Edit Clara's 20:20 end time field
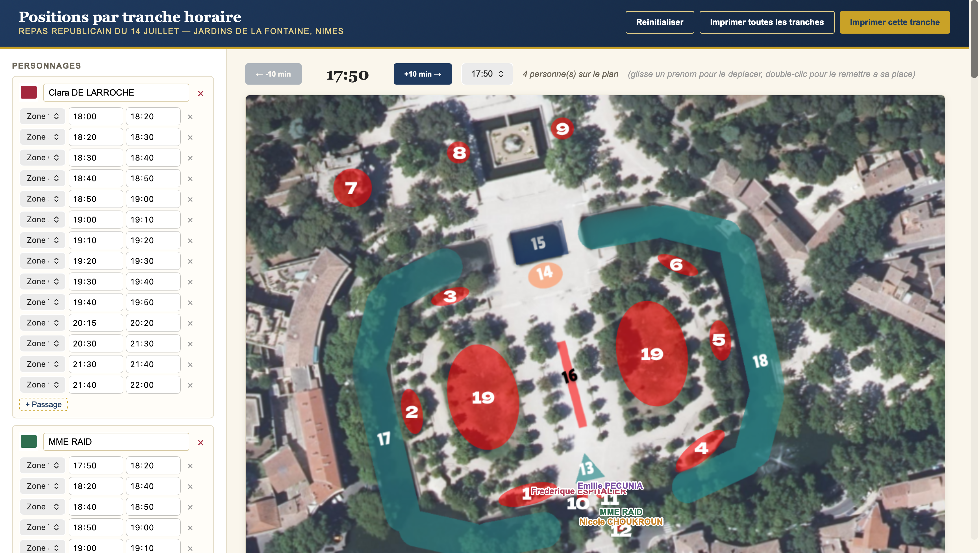 click(x=153, y=323)
